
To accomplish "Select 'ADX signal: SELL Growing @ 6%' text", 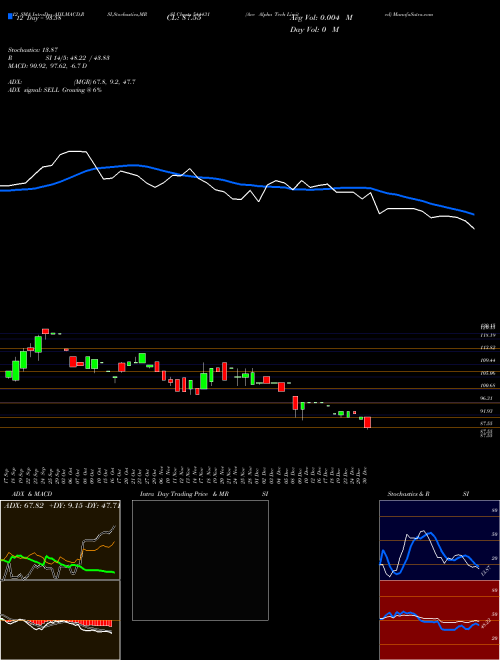I will (x=55, y=90).
